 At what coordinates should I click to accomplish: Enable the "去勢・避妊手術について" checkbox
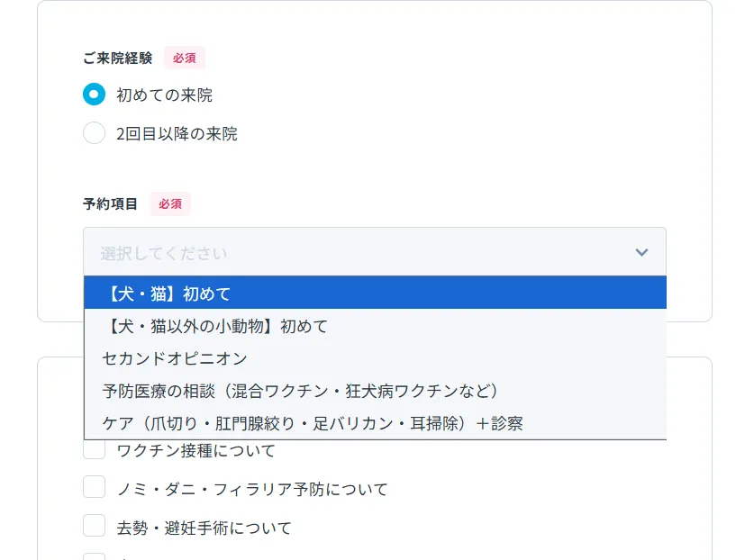[94, 527]
